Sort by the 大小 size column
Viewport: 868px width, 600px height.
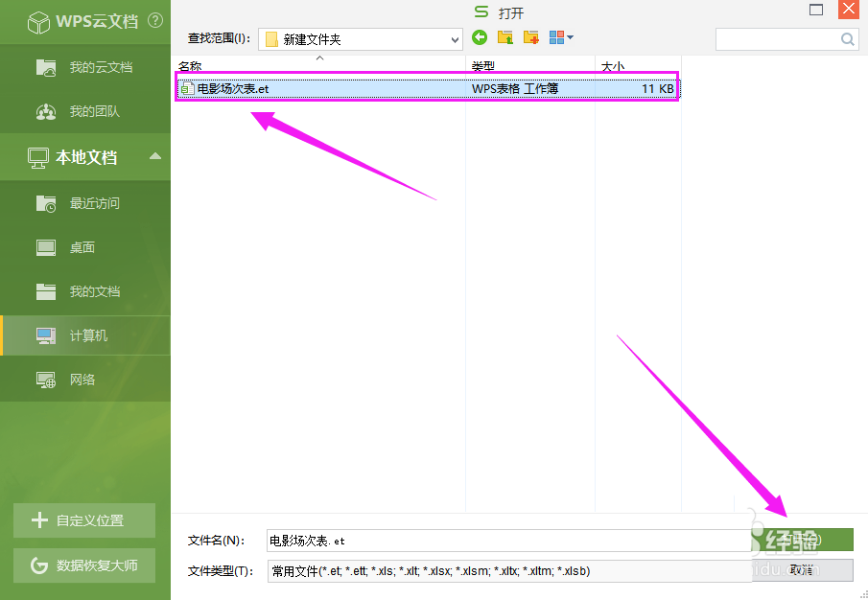coord(611,67)
